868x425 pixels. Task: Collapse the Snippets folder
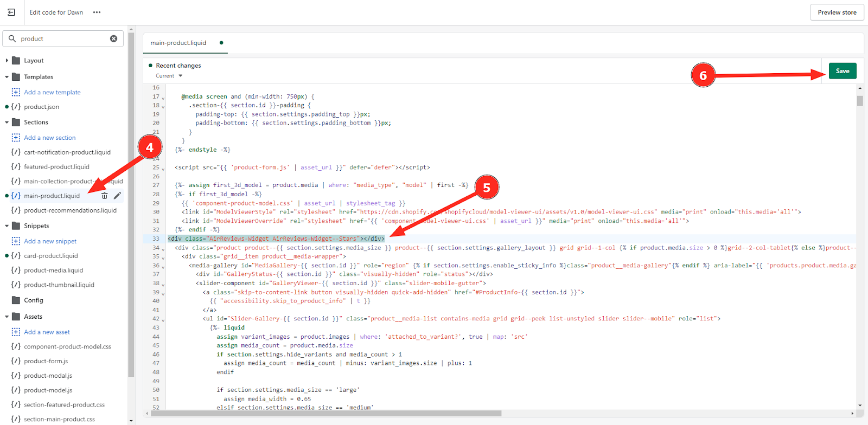coord(7,226)
